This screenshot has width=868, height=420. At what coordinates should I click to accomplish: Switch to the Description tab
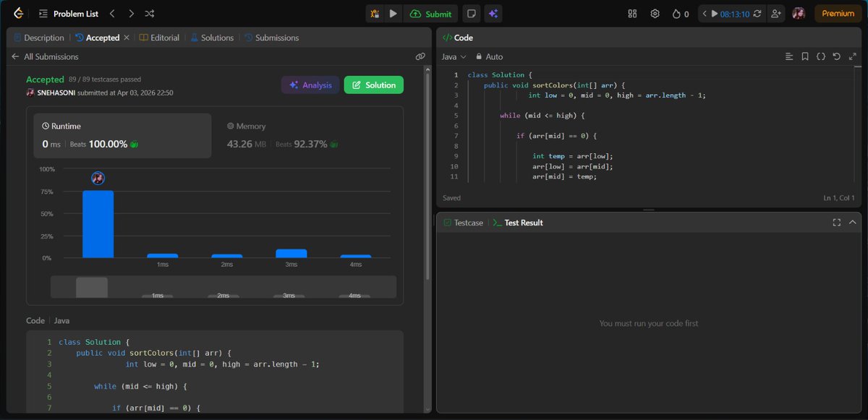38,38
